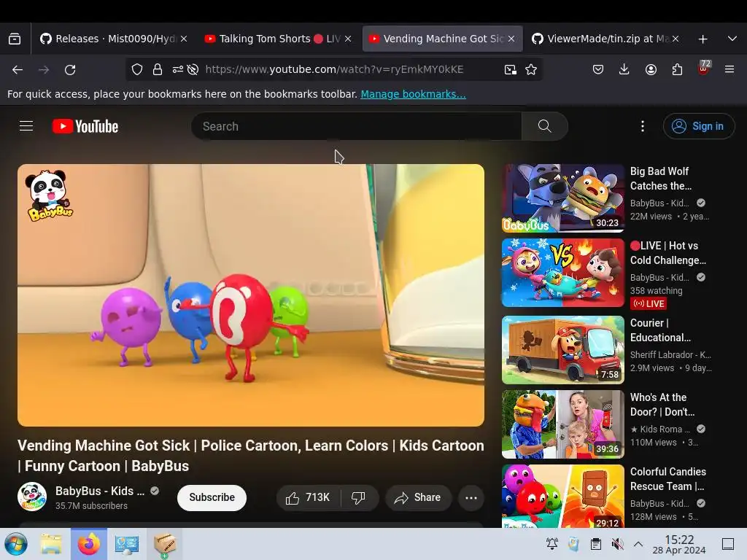Open Firefox application hamburger menu
Screen dimensions: 747x560
coord(729,69)
